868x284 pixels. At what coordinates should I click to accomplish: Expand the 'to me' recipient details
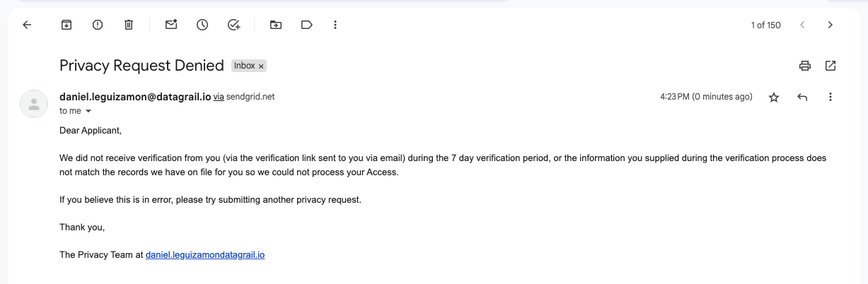[88, 112]
